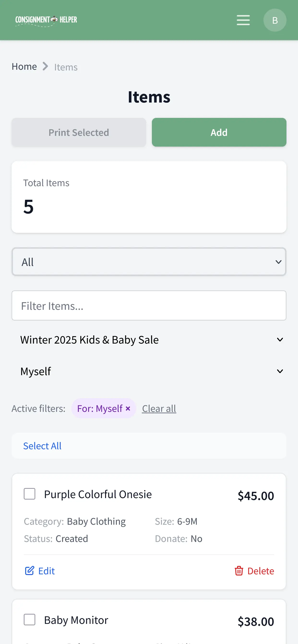Viewport: 298px width, 644px height.
Task: Click the Filter Items search field
Action: point(149,305)
